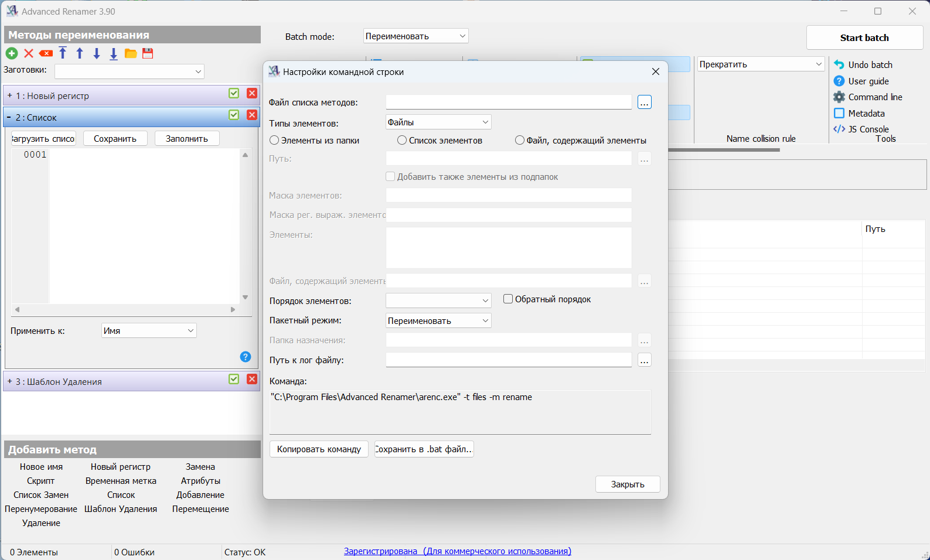Remove the Новый регистр method red X
The image size is (930, 560).
click(x=252, y=93)
